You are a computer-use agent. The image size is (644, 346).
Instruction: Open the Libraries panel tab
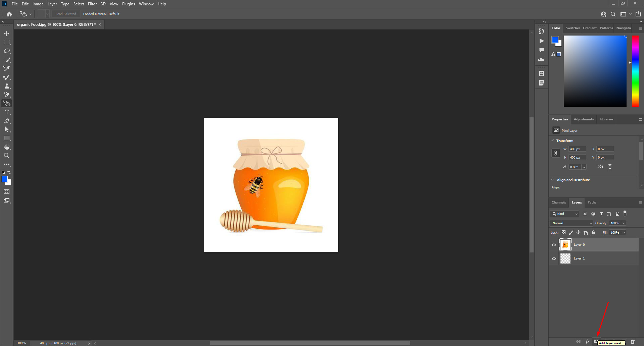(606, 119)
